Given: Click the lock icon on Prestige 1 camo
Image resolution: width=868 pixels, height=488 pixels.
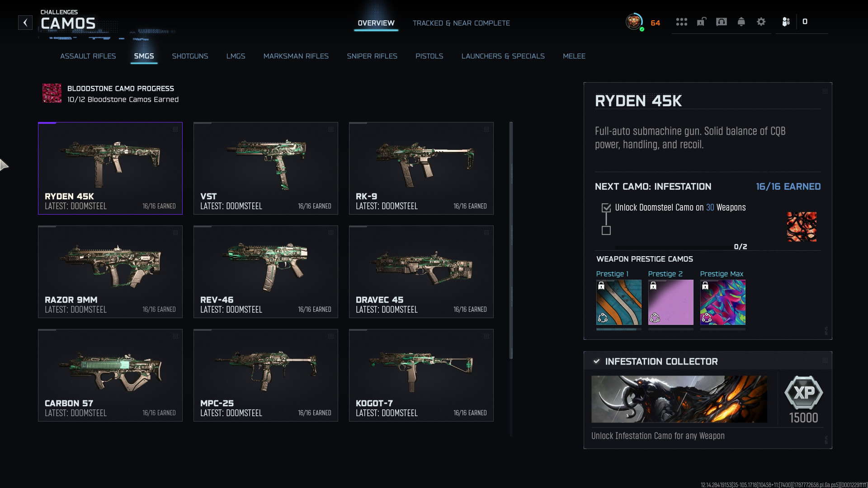Looking at the screenshot, I should pos(601,286).
